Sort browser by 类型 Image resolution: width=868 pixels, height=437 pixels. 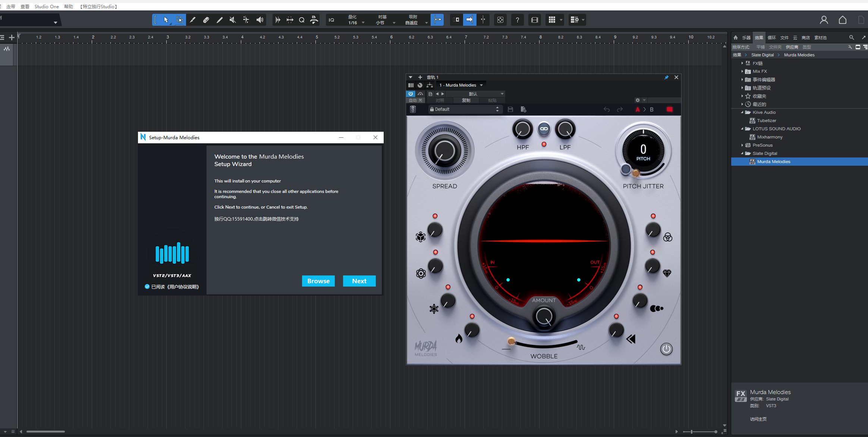[807, 47]
